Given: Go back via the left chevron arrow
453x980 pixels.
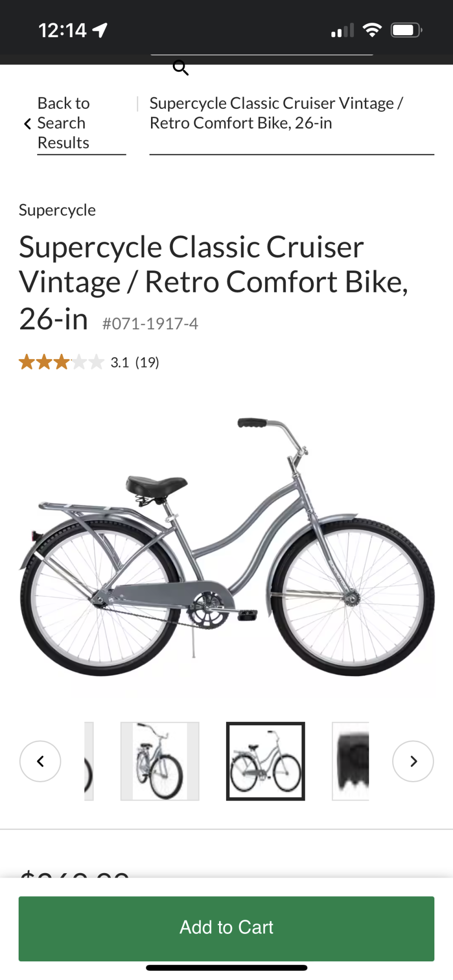Looking at the screenshot, I should click(x=27, y=123).
